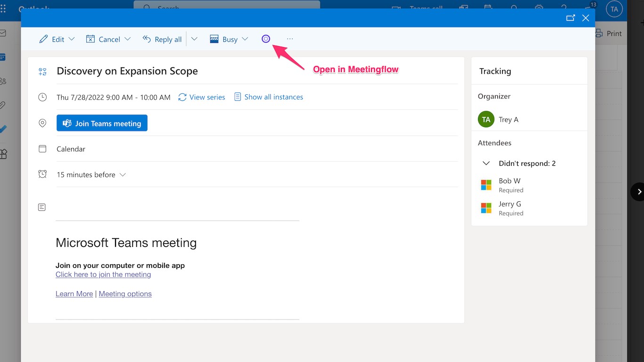
Task: Open the 15 minutes before reminder dropdown
Action: pyautogui.click(x=91, y=174)
